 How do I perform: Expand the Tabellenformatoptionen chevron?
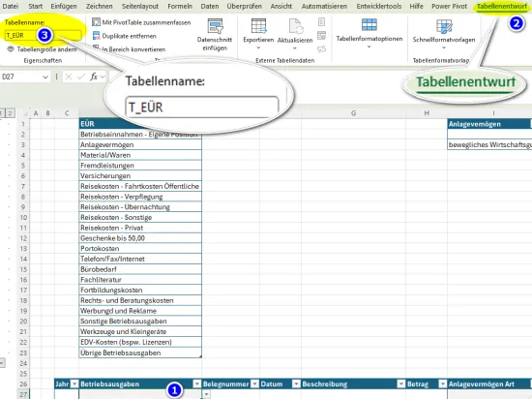(369, 46)
